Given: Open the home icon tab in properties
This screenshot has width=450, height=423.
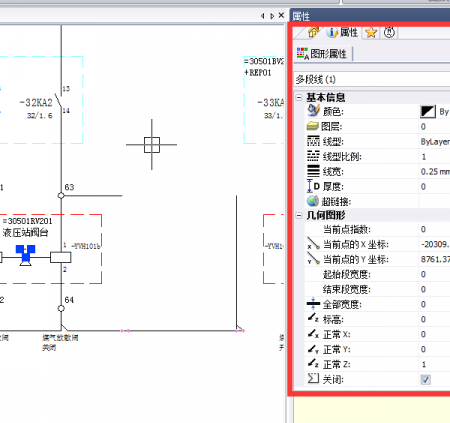Looking at the screenshot, I should pyautogui.click(x=313, y=32).
